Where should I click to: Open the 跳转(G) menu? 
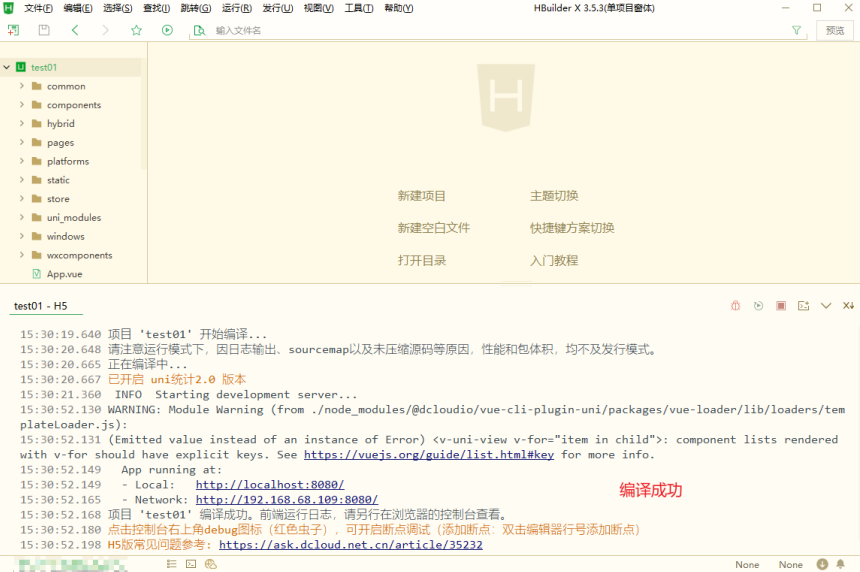pyautogui.click(x=196, y=8)
